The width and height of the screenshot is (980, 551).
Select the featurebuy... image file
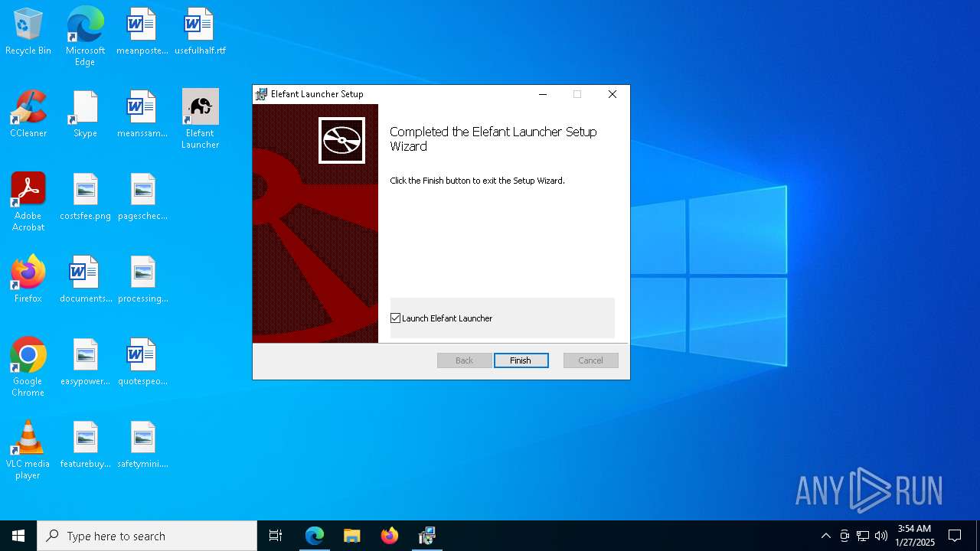point(85,445)
